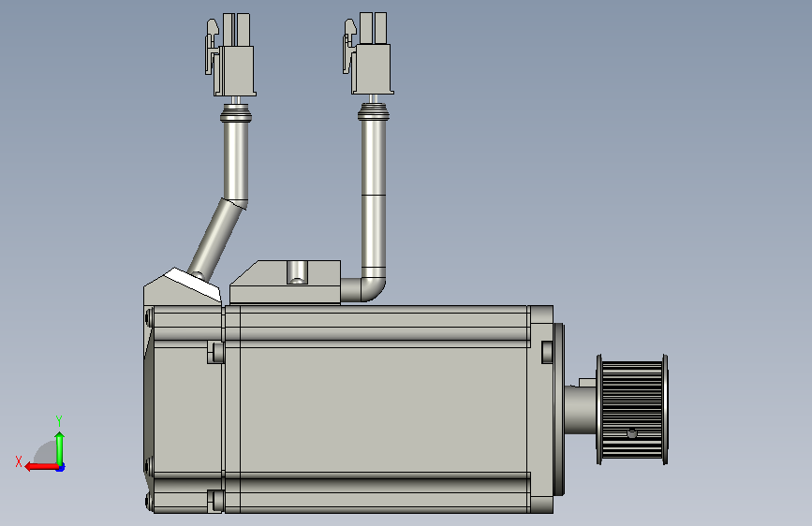Viewport: 812px width, 526px height.
Task: Select the front mounting flange of motor
Action: pos(541,409)
